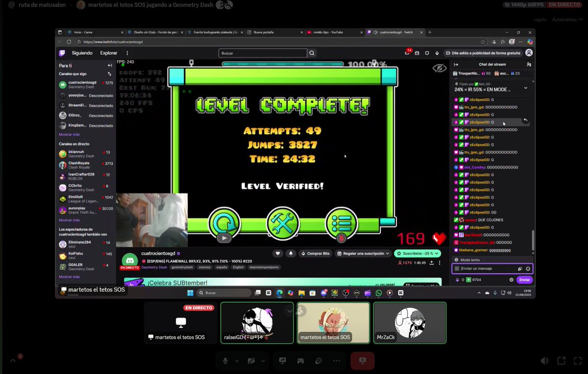Open stream options dots beside share
Screen dimensions: 588x374
pos(439,263)
